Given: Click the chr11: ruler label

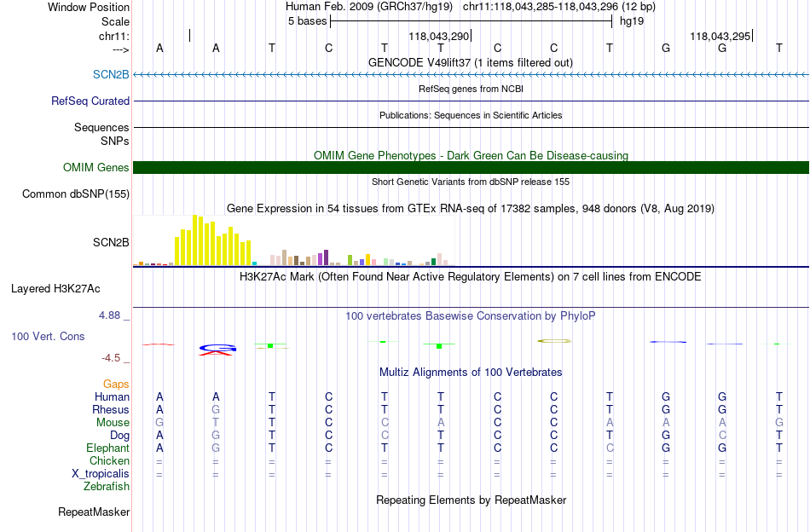Looking at the screenshot, I should tap(114, 36).
